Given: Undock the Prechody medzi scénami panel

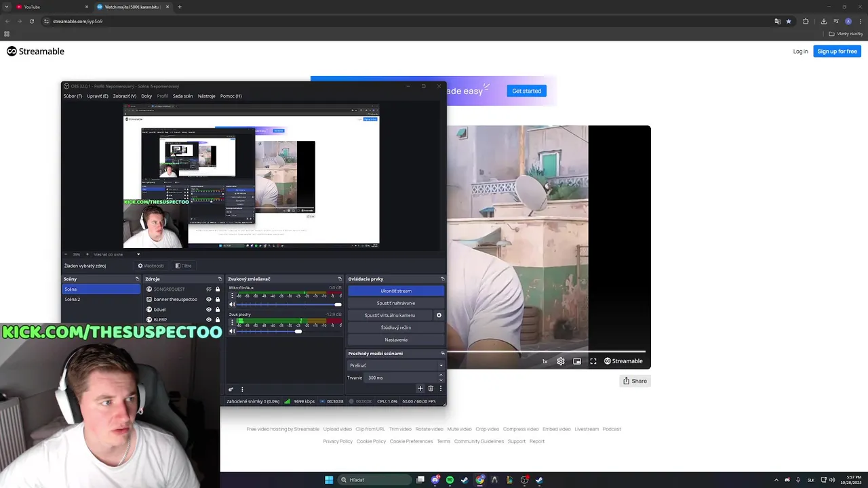Looking at the screenshot, I should (x=443, y=353).
